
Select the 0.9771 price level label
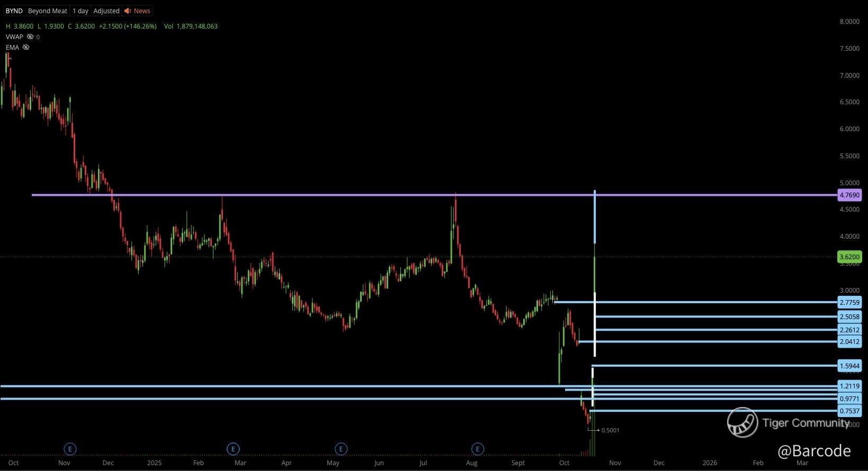click(x=849, y=399)
